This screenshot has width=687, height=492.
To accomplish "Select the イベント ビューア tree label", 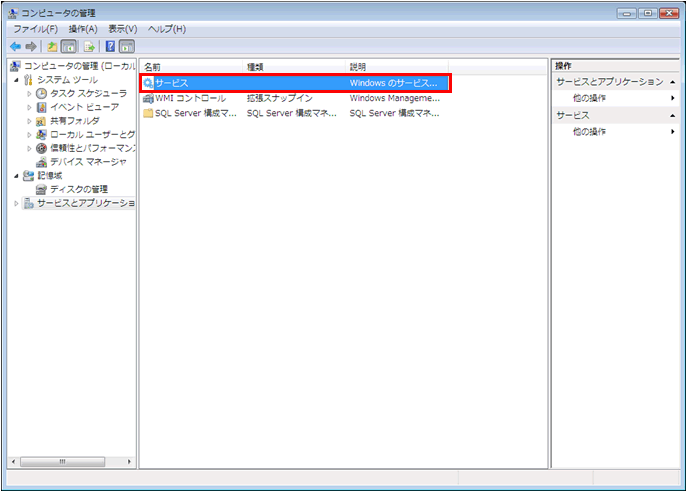I will (84, 107).
